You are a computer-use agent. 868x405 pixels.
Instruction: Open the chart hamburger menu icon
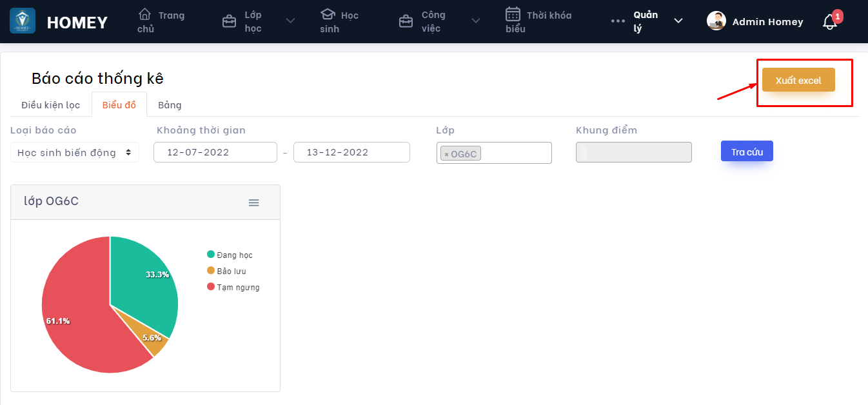pos(254,202)
